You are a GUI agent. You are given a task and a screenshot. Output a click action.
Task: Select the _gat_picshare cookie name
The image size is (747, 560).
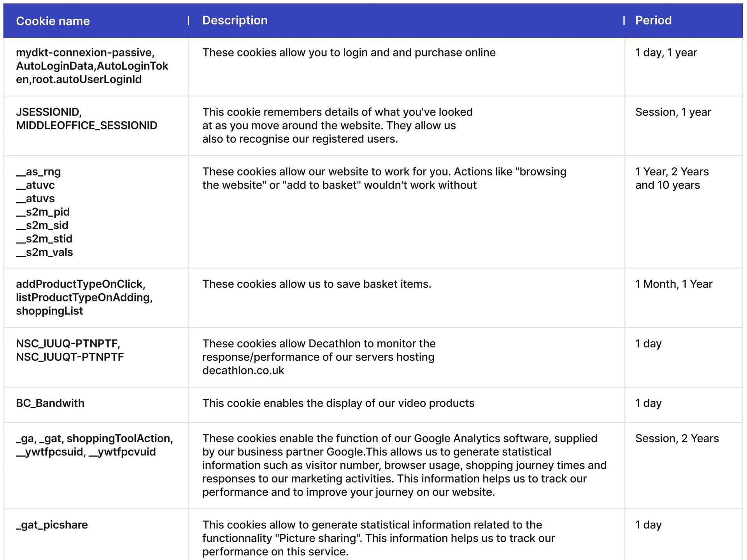point(52,525)
